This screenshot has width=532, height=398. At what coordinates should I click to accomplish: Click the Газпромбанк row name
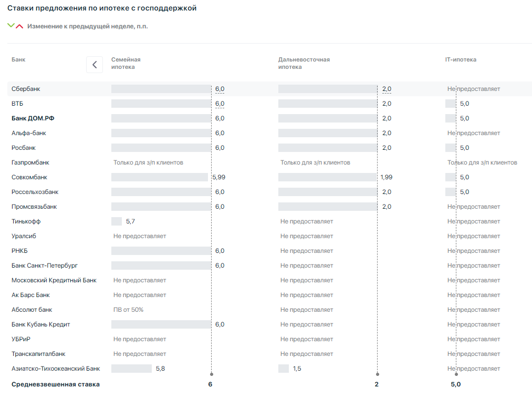click(x=30, y=162)
